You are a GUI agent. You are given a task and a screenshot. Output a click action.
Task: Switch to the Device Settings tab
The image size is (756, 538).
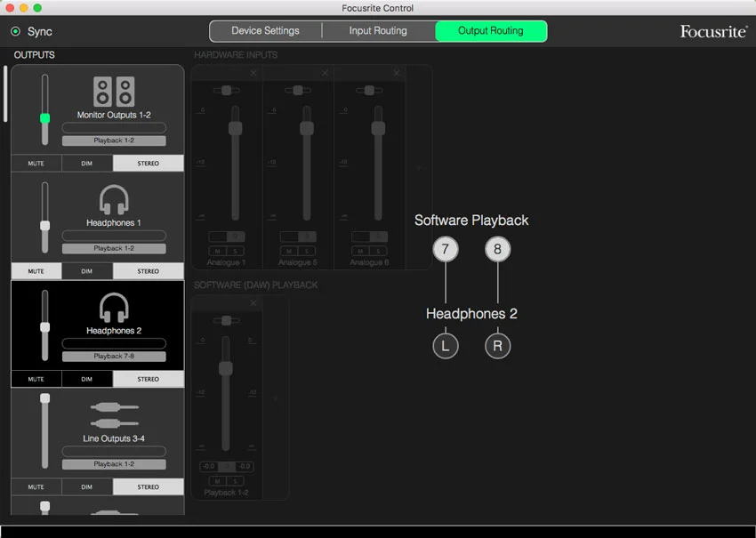[x=266, y=31]
